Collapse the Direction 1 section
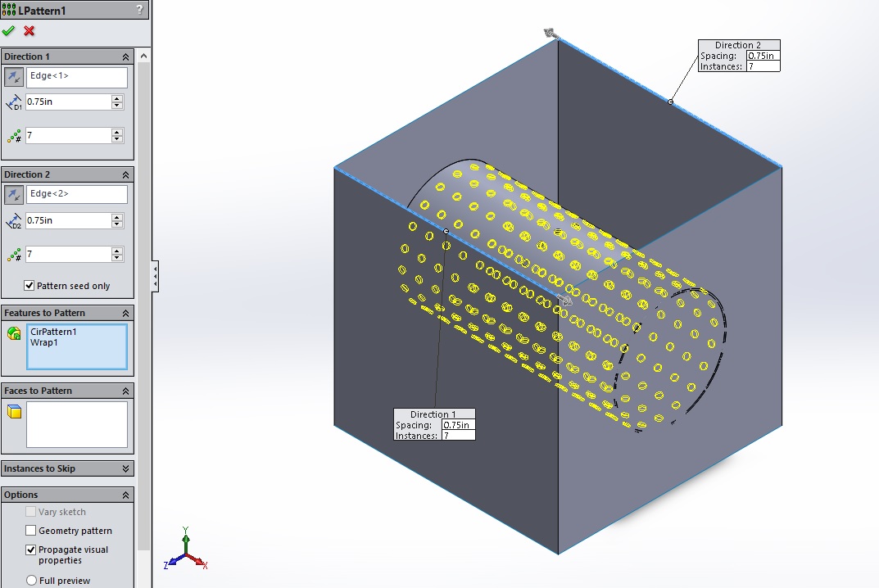Image resolution: width=879 pixels, height=588 pixels. 125,57
